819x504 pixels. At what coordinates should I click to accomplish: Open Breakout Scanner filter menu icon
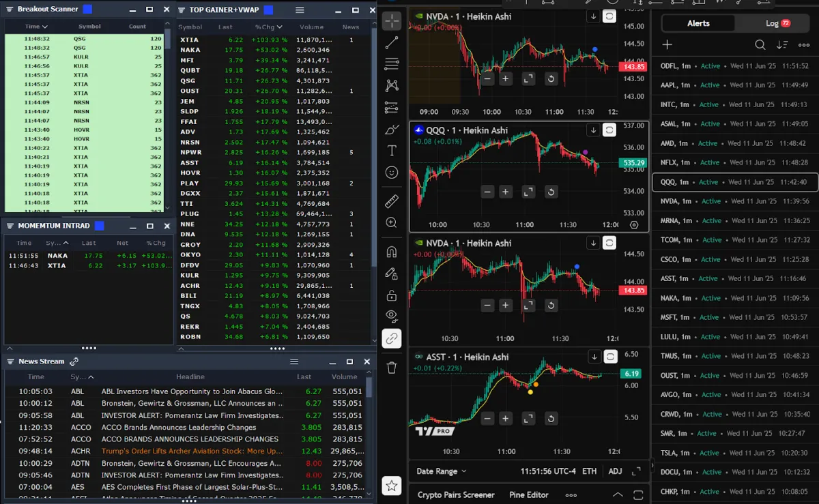10,9
